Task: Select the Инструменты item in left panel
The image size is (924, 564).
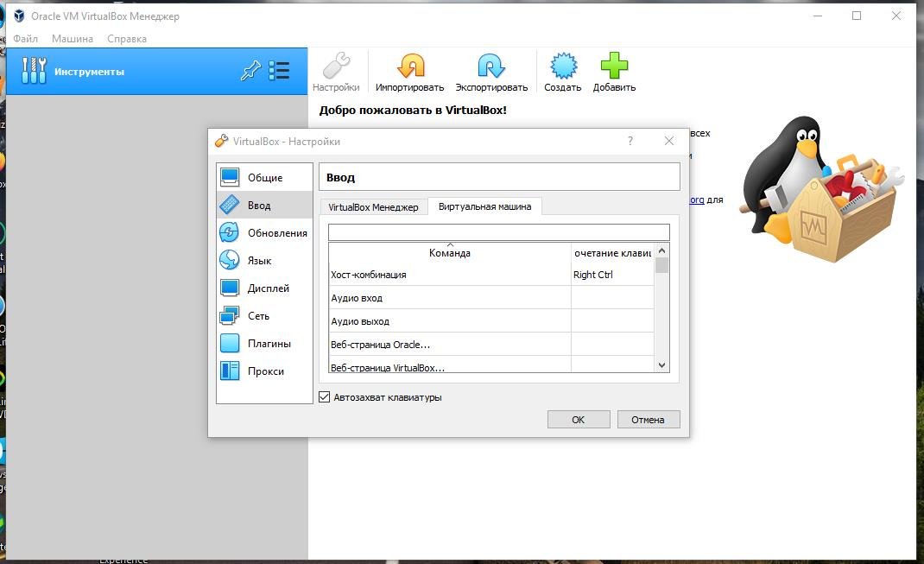Action: point(157,72)
